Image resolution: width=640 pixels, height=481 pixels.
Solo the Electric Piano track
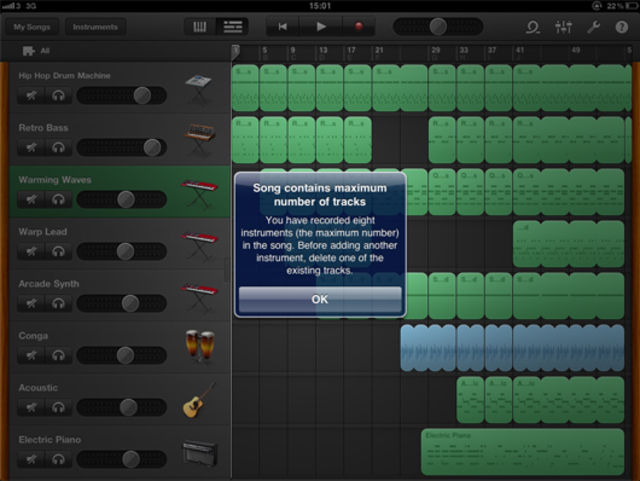[x=58, y=459]
